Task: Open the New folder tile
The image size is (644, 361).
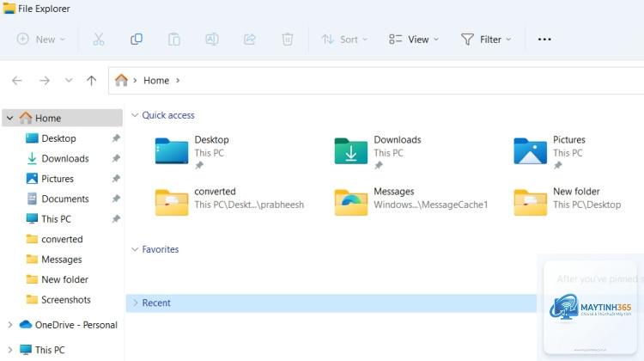Action: 568,200
